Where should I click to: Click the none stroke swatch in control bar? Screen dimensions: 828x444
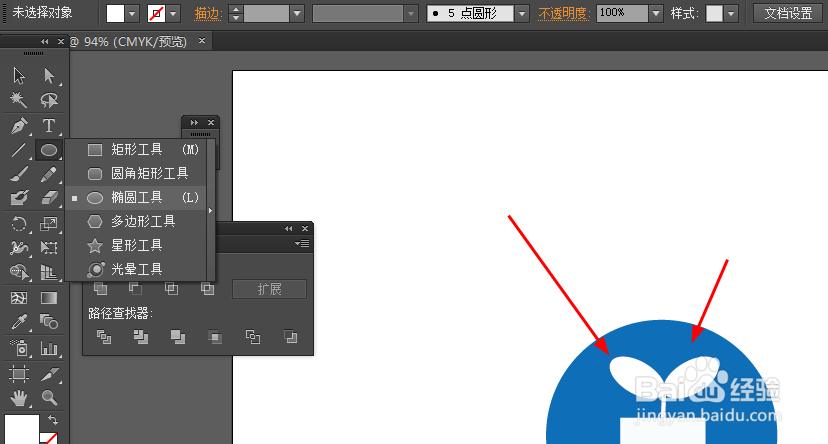point(156,14)
